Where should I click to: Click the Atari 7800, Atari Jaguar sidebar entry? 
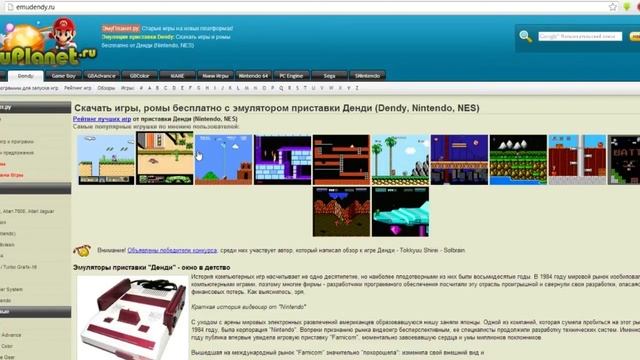27,211
